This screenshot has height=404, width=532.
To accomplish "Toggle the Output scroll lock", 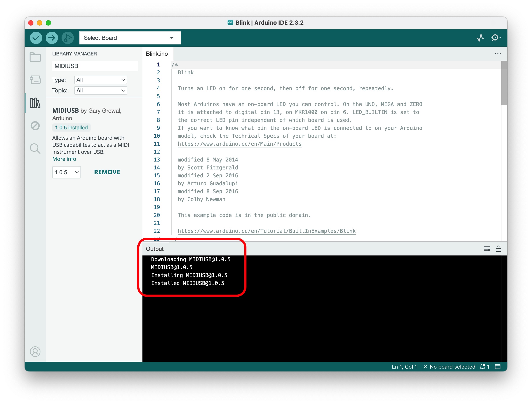I will (499, 249).
